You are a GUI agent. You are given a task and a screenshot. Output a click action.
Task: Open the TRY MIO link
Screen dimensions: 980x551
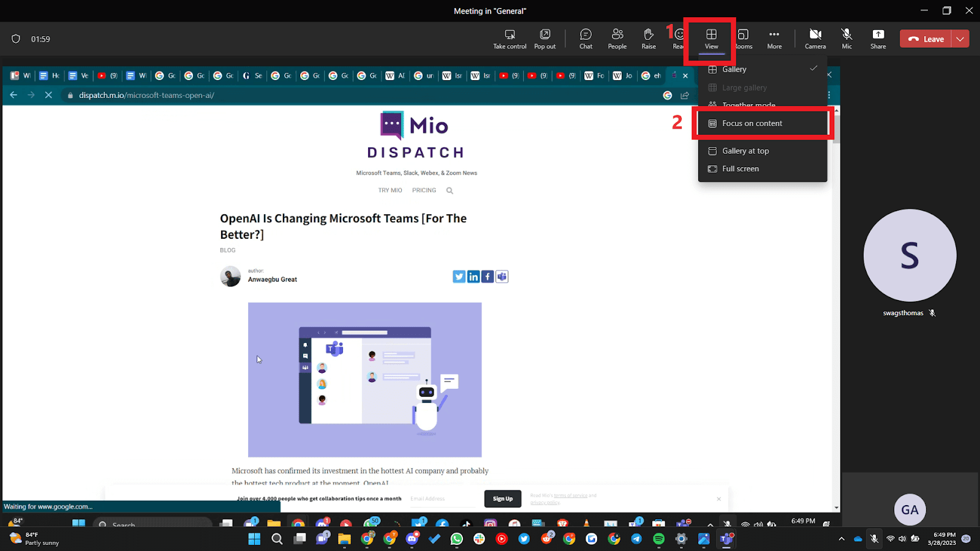[x=390, y=190]
